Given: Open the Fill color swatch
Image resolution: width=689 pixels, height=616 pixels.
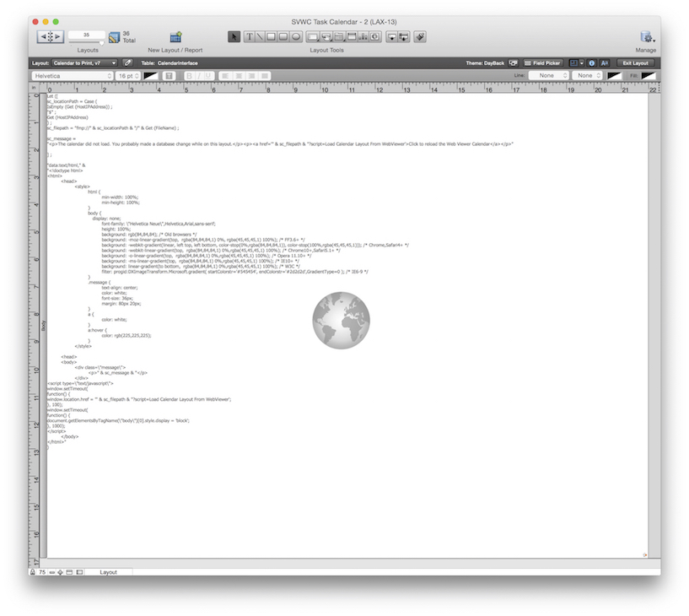Looking at the screenshot, I should 649,76.
